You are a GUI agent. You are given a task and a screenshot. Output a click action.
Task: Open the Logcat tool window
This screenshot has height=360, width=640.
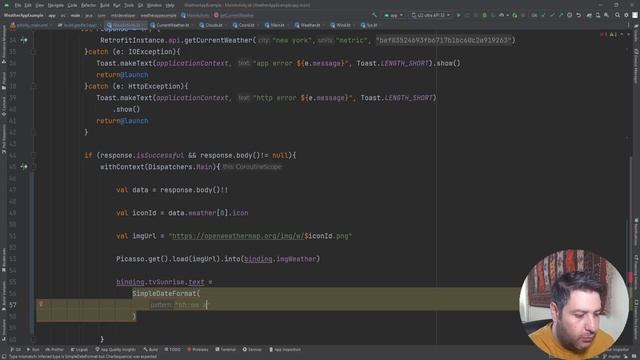click(x=79, y=349)
